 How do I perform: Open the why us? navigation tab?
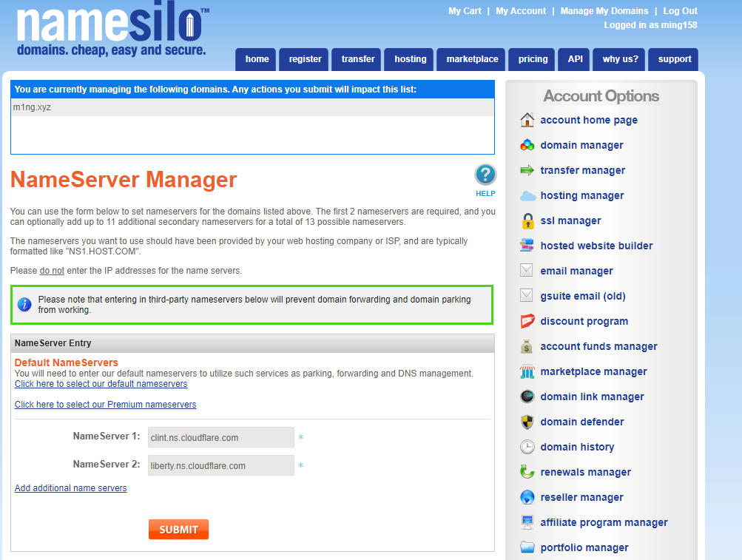click(x=620, y=59)
